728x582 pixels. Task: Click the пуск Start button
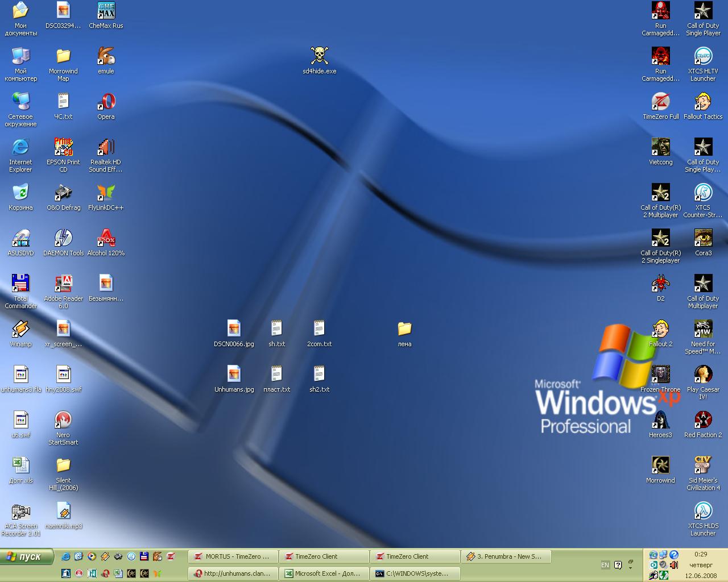(x=27, y=556)
